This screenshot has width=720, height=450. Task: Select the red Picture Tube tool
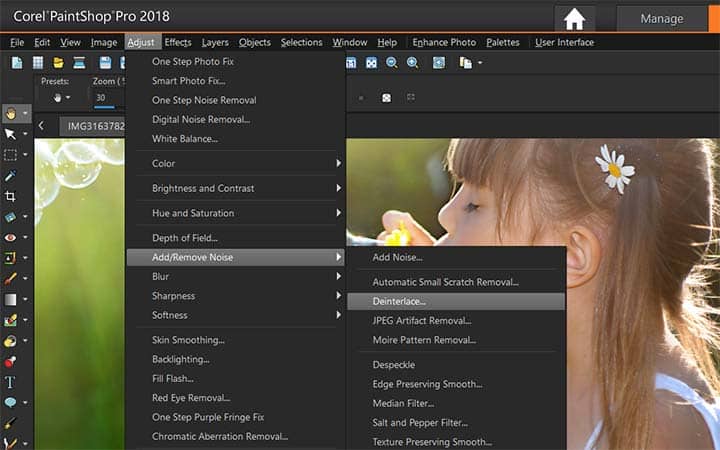[x=10, y=362]
